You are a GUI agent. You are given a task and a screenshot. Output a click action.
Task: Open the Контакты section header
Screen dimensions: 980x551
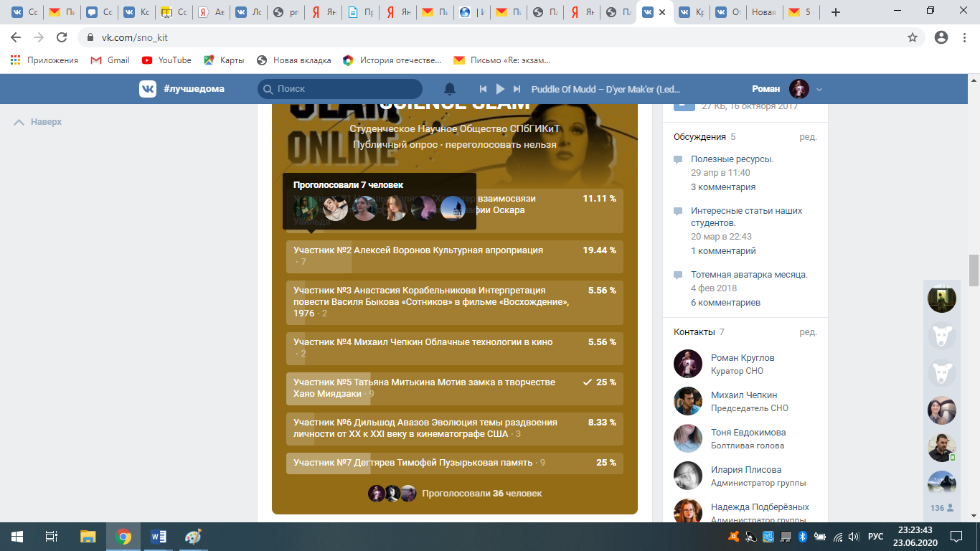pos(694,332)
